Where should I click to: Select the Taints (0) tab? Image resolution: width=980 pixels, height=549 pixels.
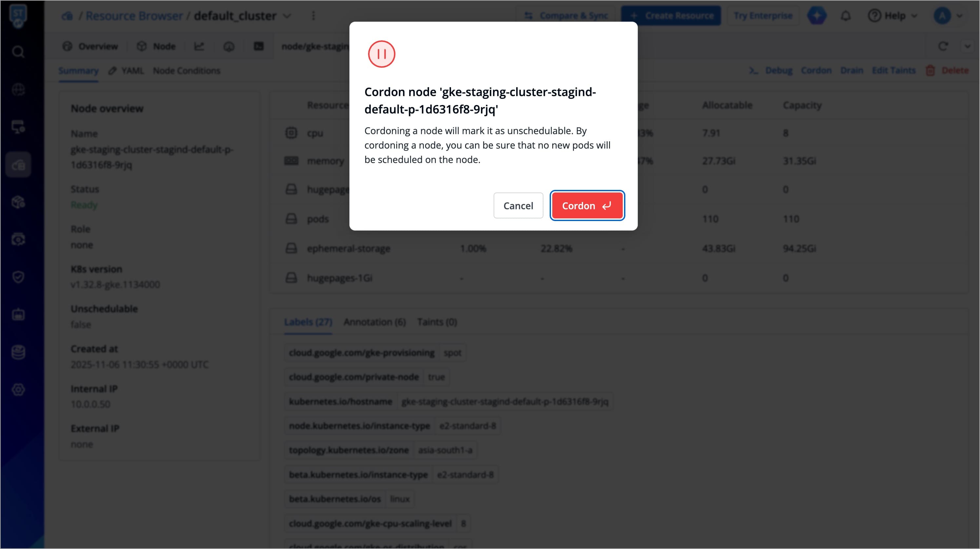pyautogui.click(x=437, y=322)
